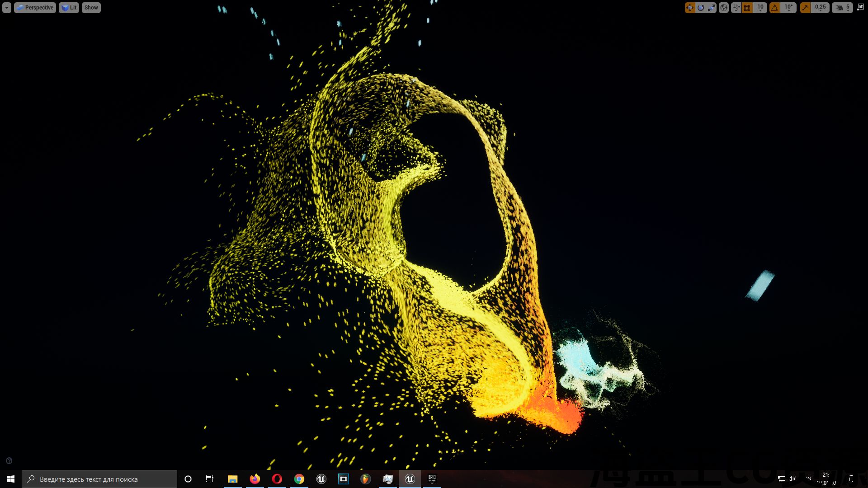Open the surface snapping options
The image size is (868, 488).
pos(736,8)
